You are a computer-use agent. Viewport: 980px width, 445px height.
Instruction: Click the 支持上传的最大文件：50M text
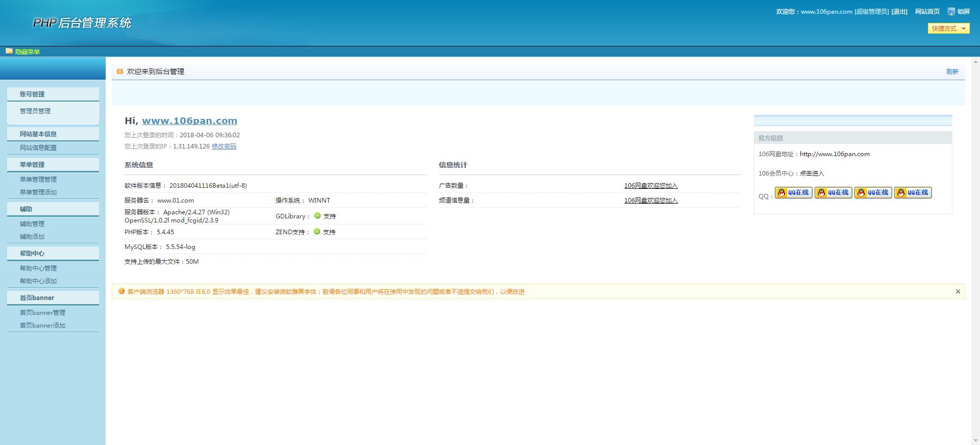162,261
